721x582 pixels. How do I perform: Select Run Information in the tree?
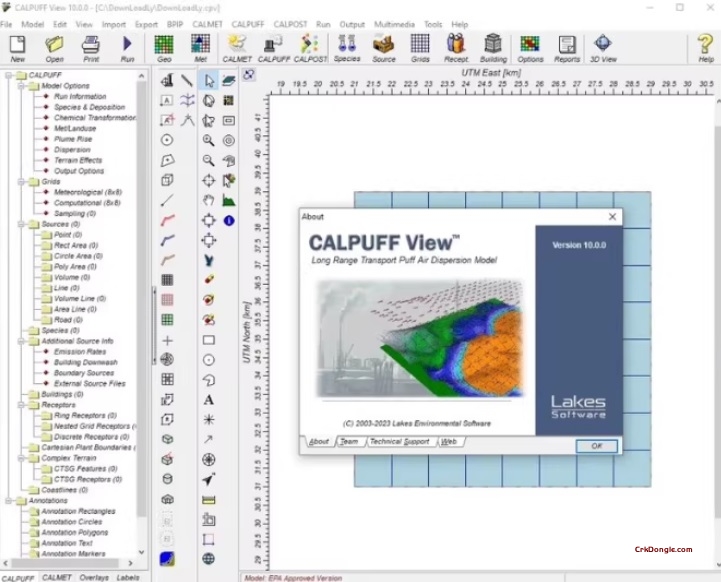point(80,97)
